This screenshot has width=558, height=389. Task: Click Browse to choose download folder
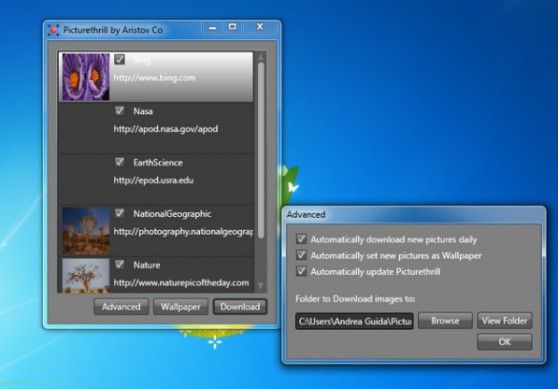pos(445,321)
